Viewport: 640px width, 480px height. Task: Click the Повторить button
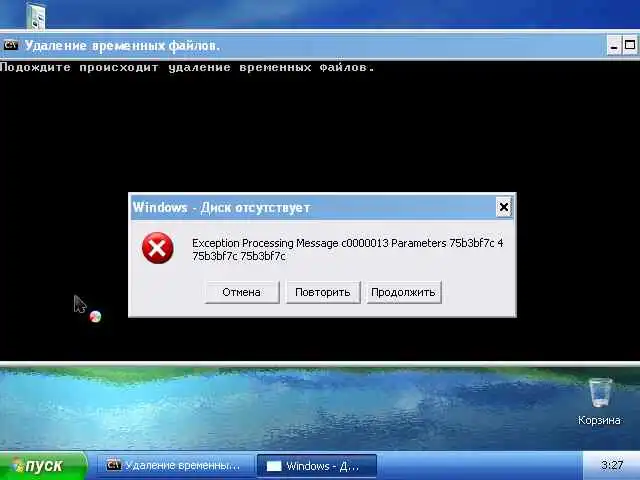point(323,292)
